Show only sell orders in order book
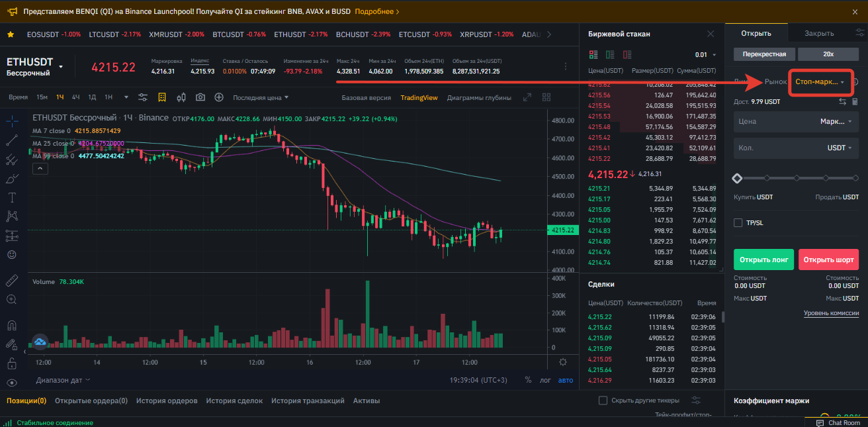The height and width of the screenshot is (427, 868). pyautogui.click(x=627, y=54)
